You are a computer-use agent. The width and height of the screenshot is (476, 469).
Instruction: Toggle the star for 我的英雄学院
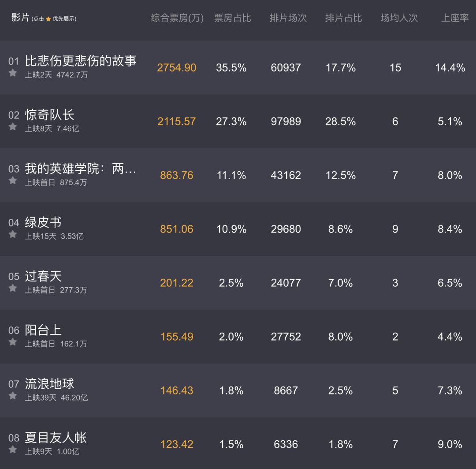pos(13,180)
